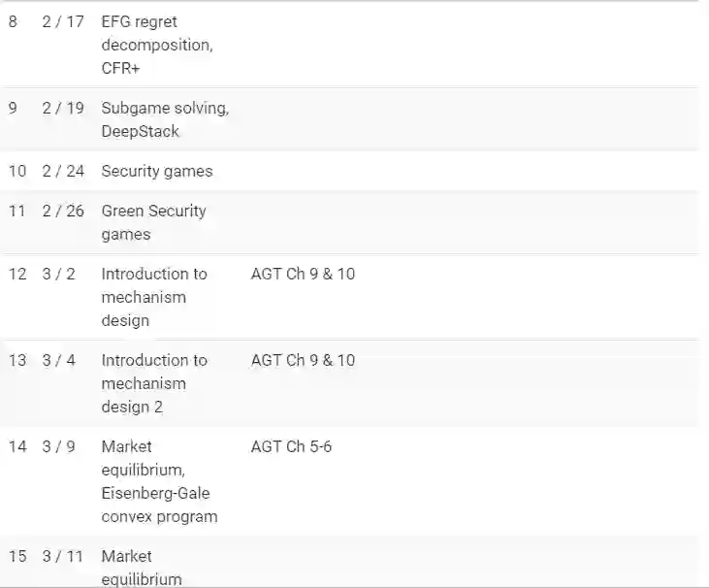Image resolution: width=709 pixels, height=588 pixels.
Task: Click lecture number 8 in first column
Action: [x=13, y=21]
